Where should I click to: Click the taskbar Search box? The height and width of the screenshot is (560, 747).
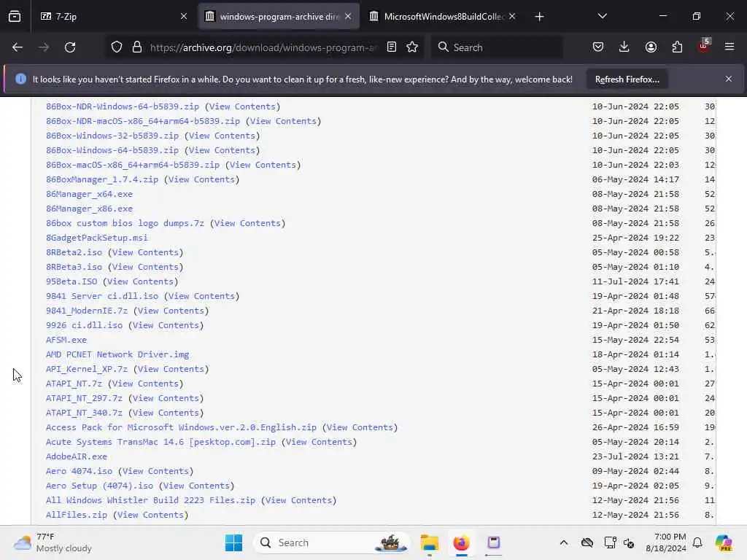(x=332, y=542)
